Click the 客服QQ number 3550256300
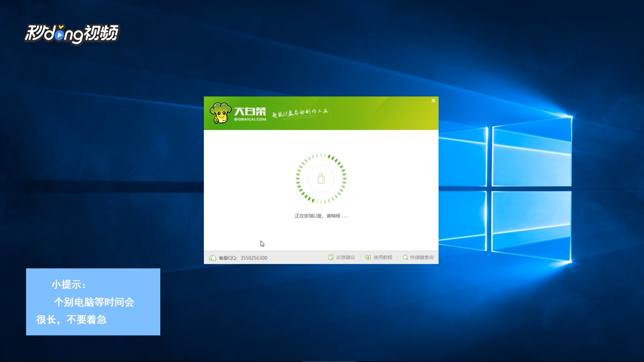Image resolution: width=644 pixels, height=362 pixels. (254, 258)
